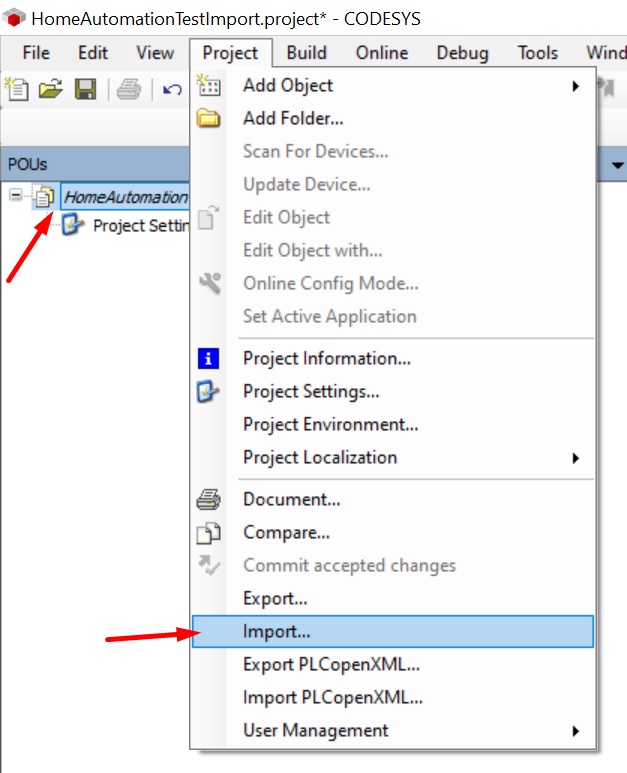Open the File menu
This screenshot has width=627, height=773.
click(36, 53)
